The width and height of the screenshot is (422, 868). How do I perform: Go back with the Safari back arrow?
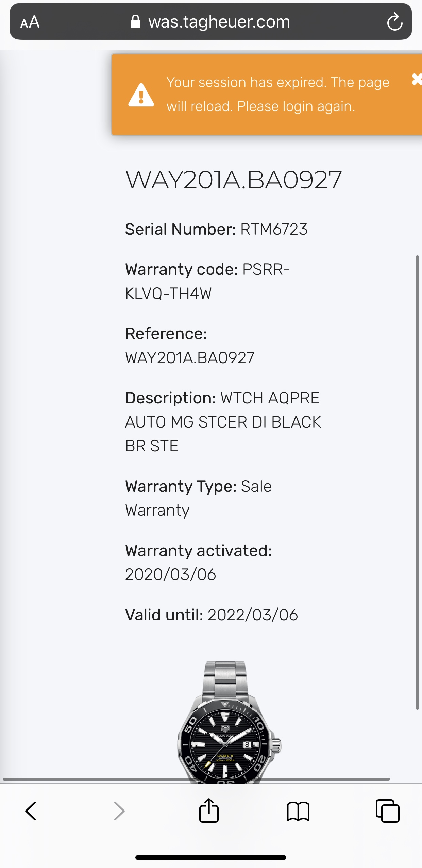pos(31,811)
